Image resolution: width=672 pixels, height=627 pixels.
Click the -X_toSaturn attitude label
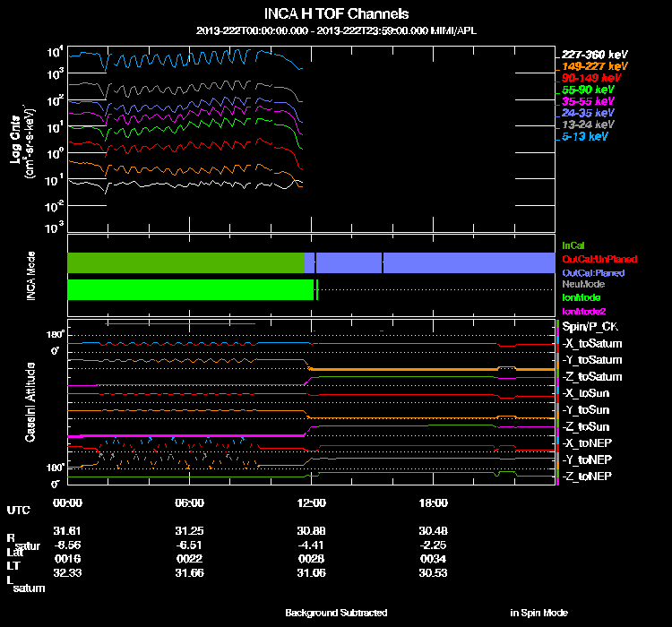(592, 343)
